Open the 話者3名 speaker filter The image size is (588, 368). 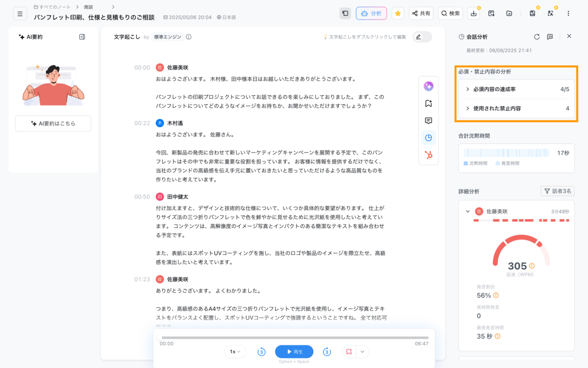557,191
